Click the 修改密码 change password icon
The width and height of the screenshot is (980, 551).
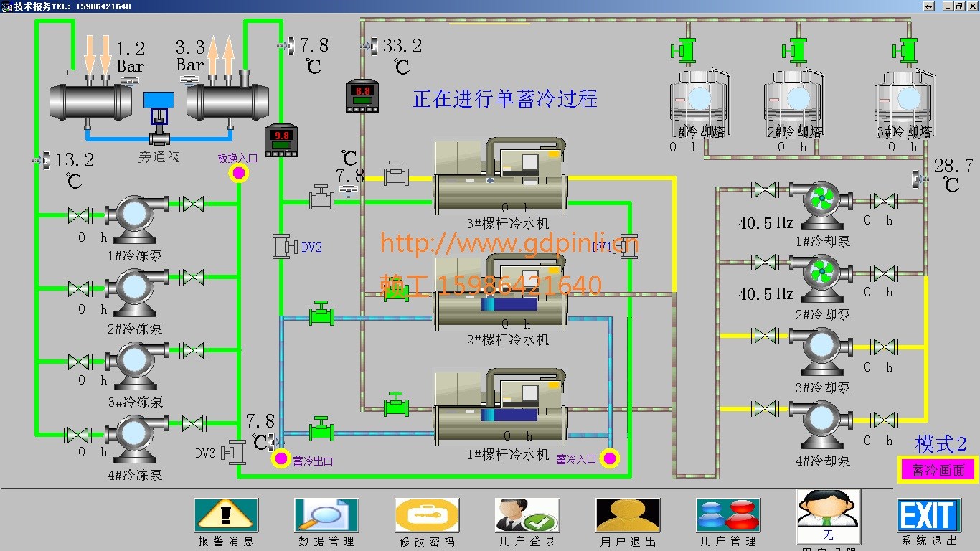pyautogui.click(x=427, y=515)
